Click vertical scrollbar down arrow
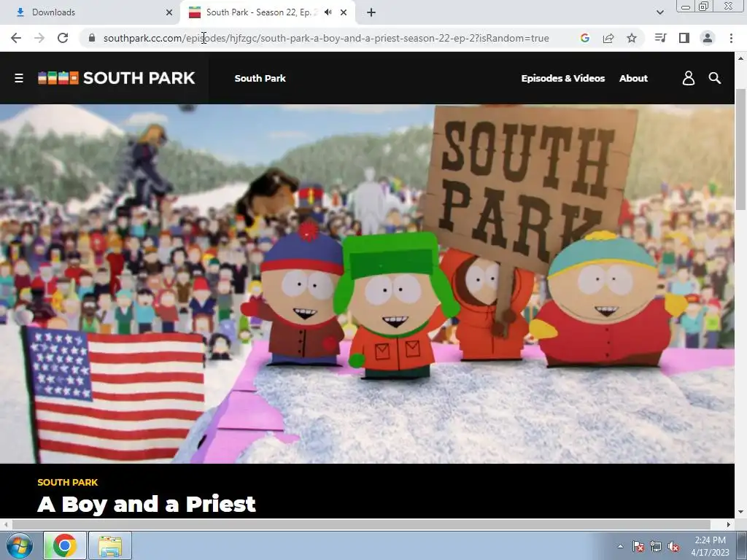Image resolution: width=747 pixels, height=560 pixels. pos(741,513)
